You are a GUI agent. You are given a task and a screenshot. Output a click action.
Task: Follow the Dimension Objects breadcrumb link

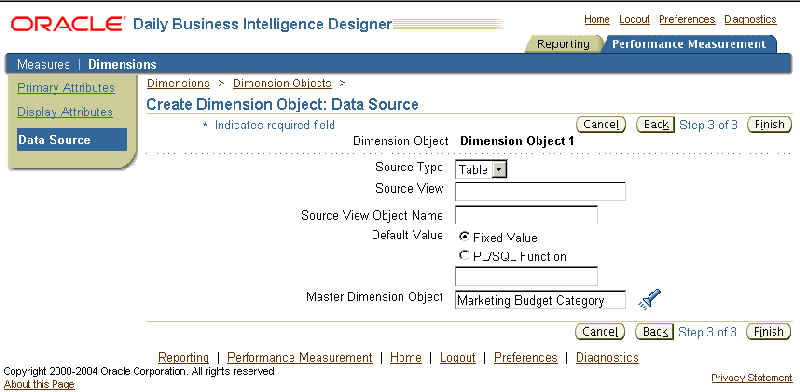tap(282, 83)
